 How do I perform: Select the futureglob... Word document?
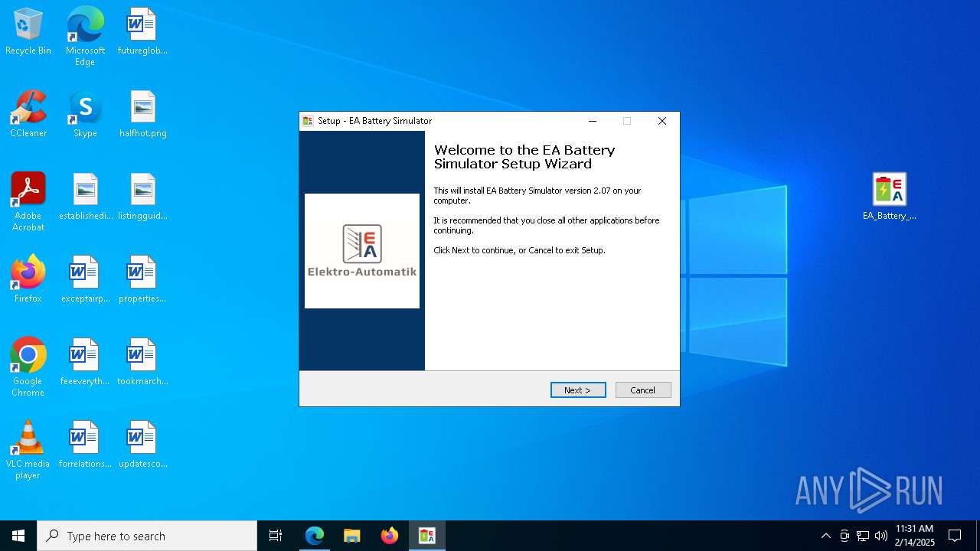point(142,32)
